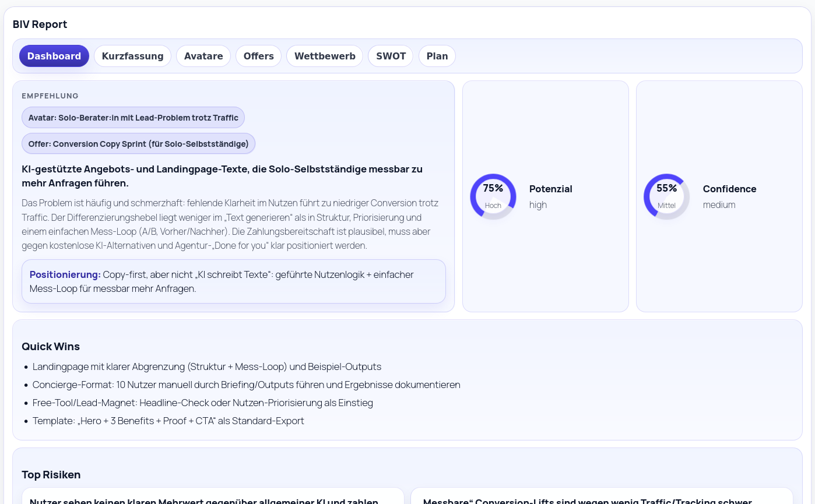
Task: Click the Avatar Solo-Berater:in chip
Action: (133, 117)
